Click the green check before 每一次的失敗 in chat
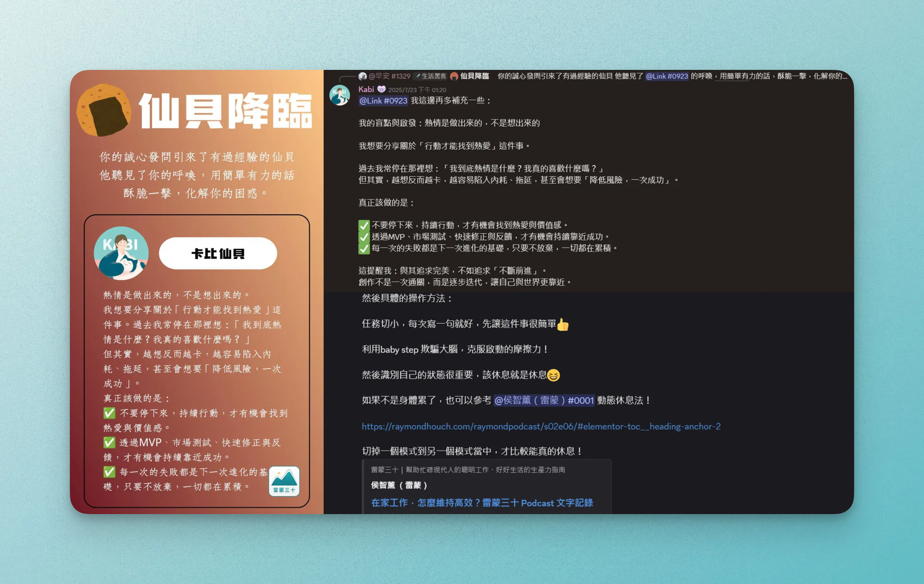 pos(364,248)
